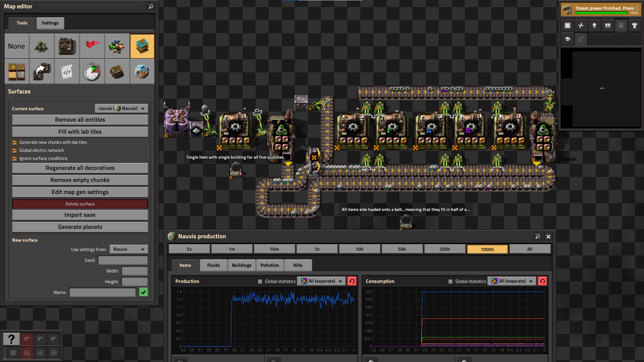644x362 pixels.
Task: Click the Map editor search magnifier
Action: [151, 6]
